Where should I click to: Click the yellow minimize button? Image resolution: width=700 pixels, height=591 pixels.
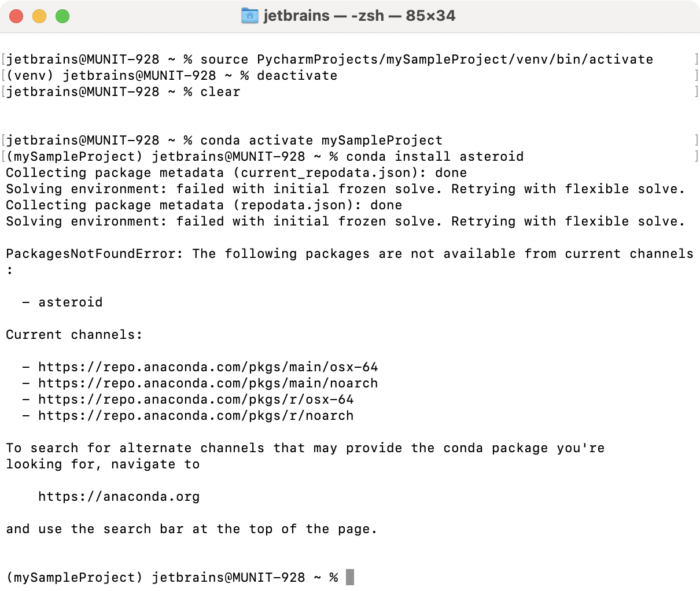pyautogui.click(x=39, y=16)
